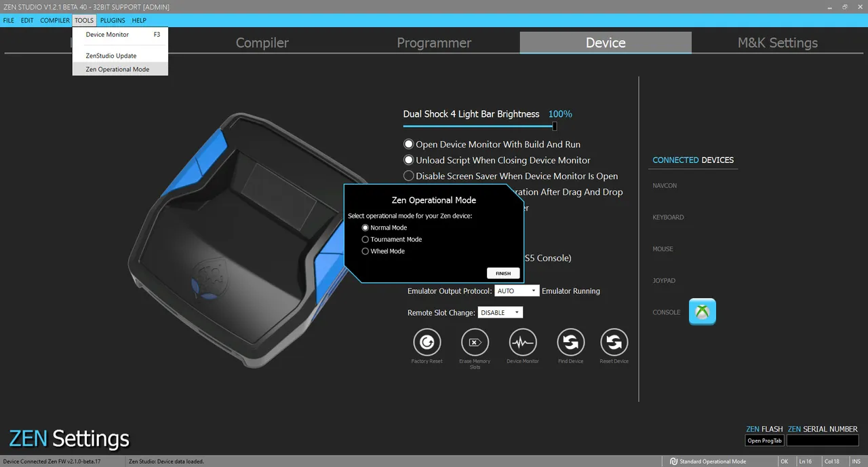
Task: Choose ZenStudio Update from Tools menu
Action: pos(111,56)
